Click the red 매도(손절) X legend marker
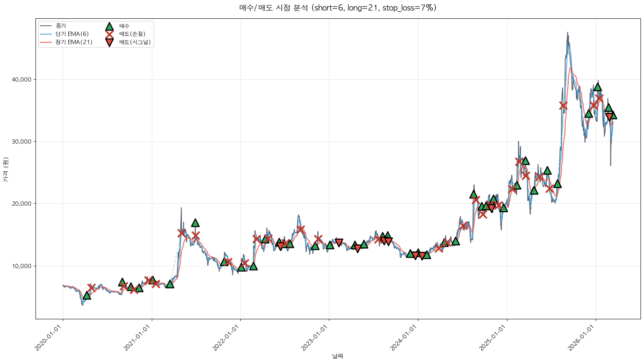Screen dimensions: 644x363 click(x=109, y=34)
